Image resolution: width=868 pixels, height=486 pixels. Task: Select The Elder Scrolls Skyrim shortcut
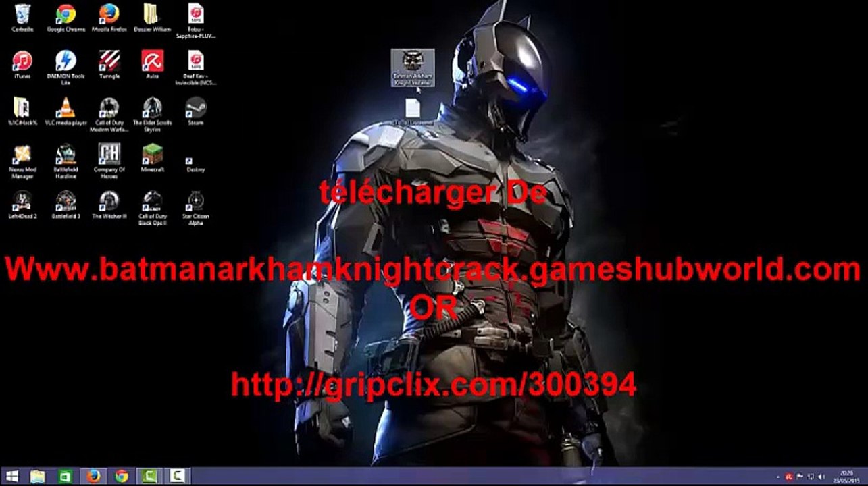152,114
